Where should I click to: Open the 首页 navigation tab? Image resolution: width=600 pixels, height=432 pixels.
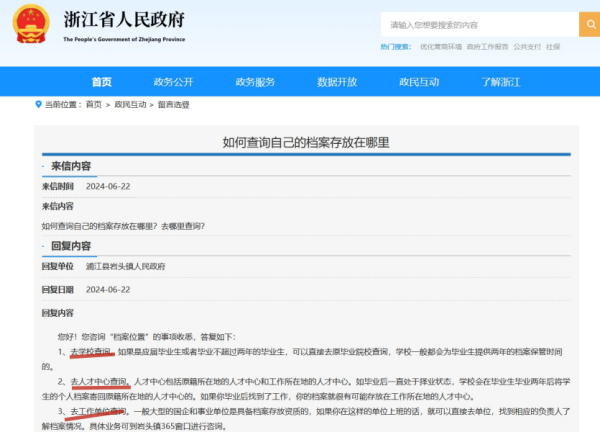click(x=101, y=82)
